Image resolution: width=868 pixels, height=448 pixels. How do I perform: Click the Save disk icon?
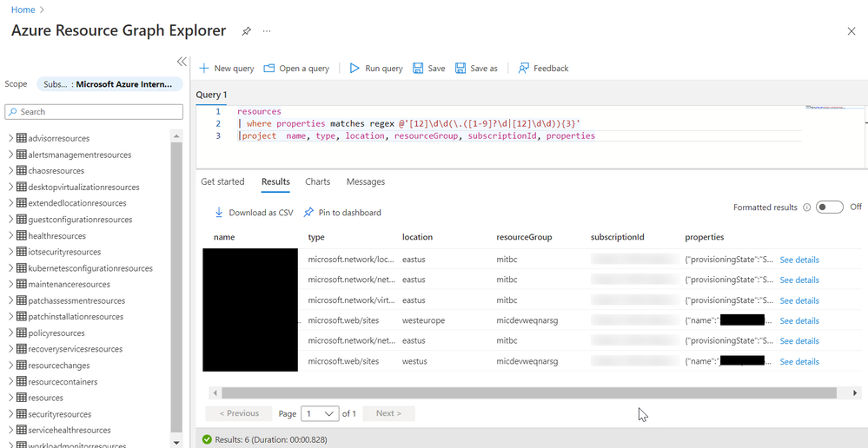point(418,68)
